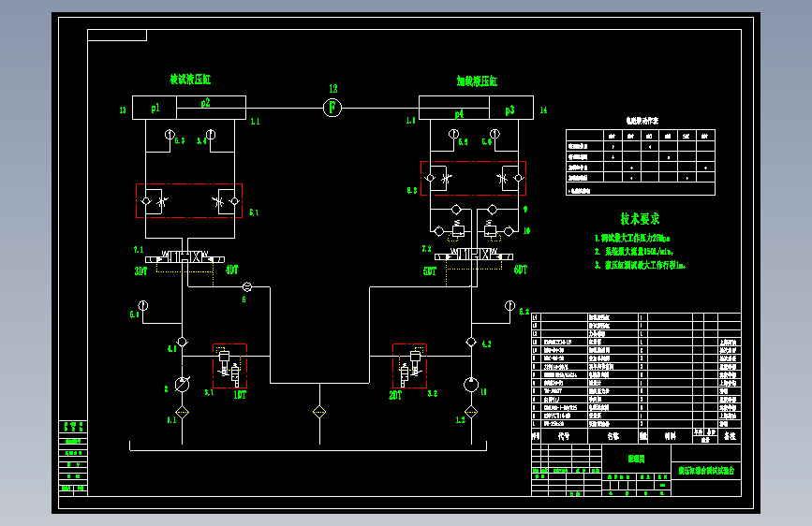Click the left solenoid valve below label 9 row
The width and height of the screenshot is (812, 526).
point(457,230)
